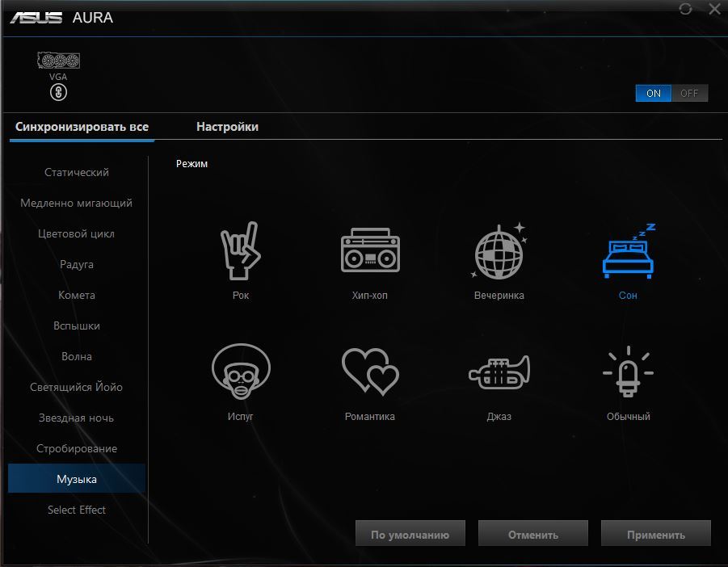Choose the Испуг afro face icon
Screen dimensions: 728x567
[241, 372]
